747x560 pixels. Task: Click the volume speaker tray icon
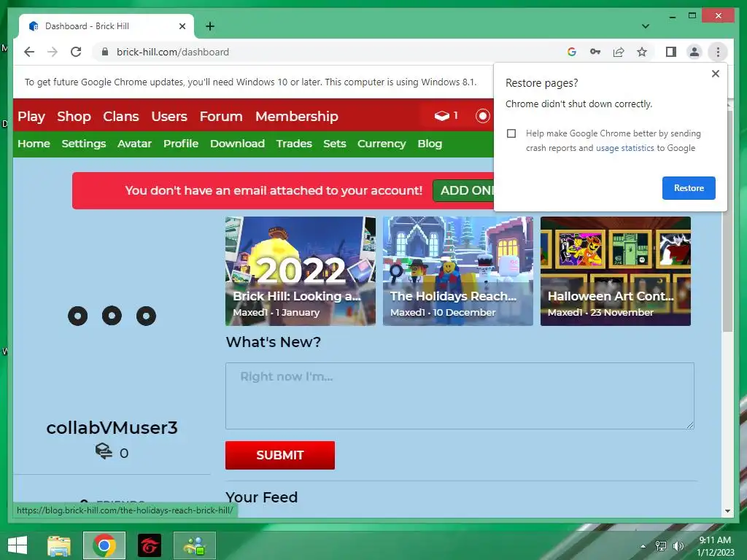tap(678, 546)
